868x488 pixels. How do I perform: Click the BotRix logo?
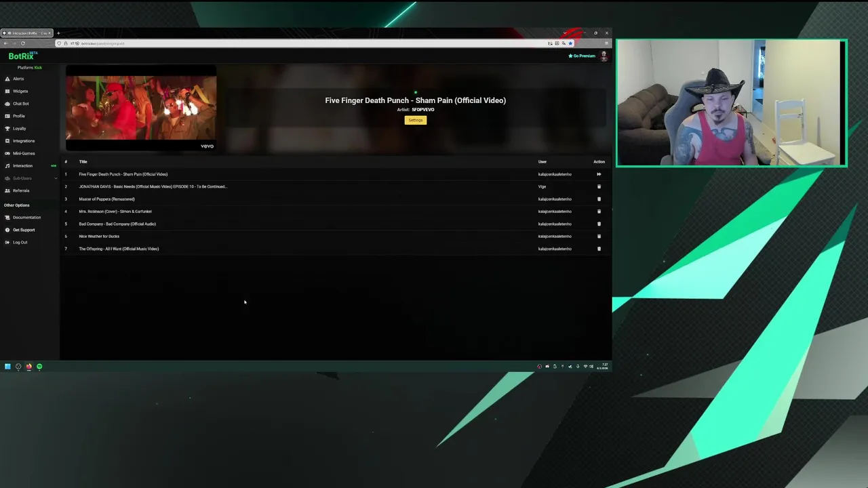point(22,56)
